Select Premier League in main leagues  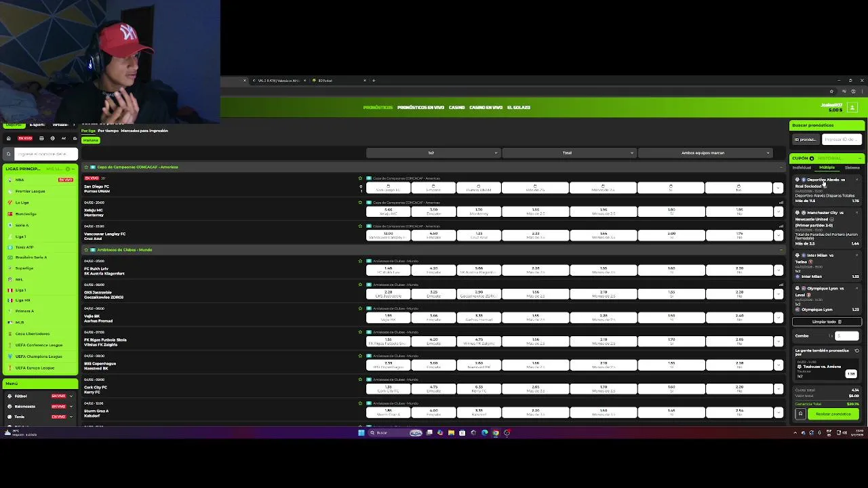[40, 191]
